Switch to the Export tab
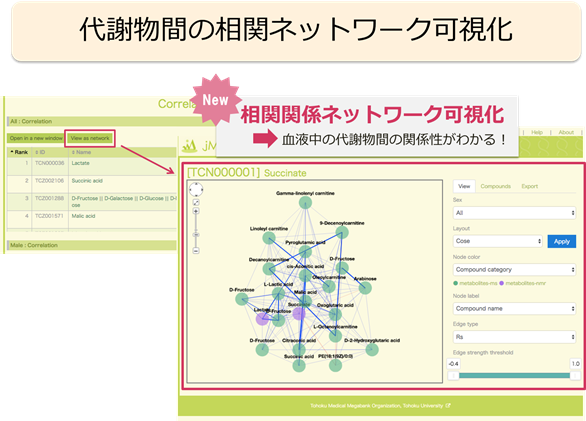The image size is (586, 421). [530, 186]
